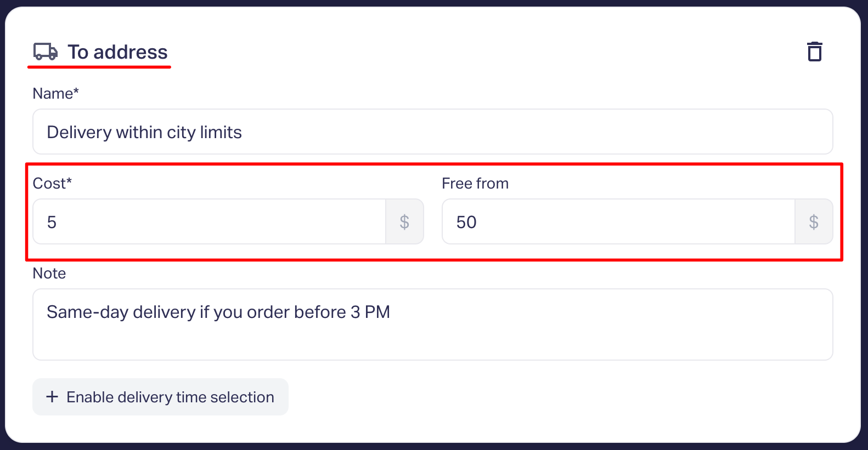Focus the Cost input showing 5
Viewport: 868px width, 450px height.
click(210, 221)
